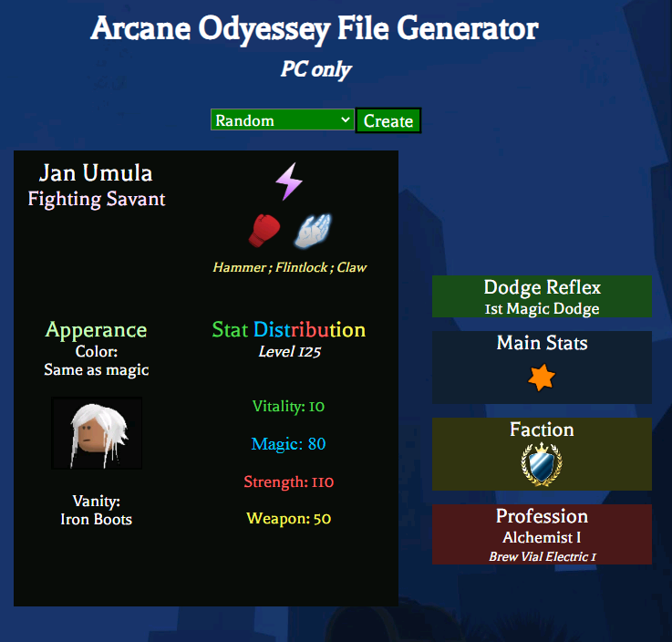Click the Vanity: label

96,501
